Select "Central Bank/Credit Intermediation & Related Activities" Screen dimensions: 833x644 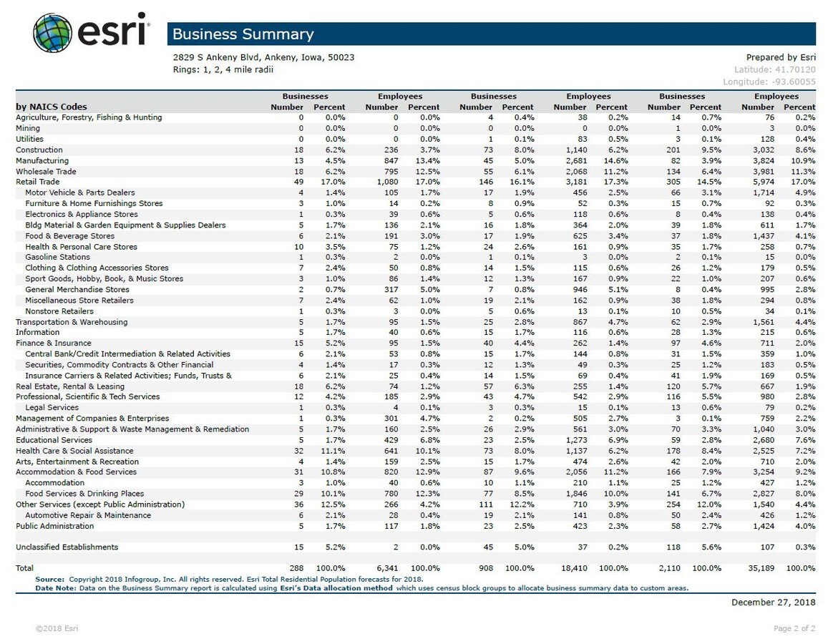point(127,354)
